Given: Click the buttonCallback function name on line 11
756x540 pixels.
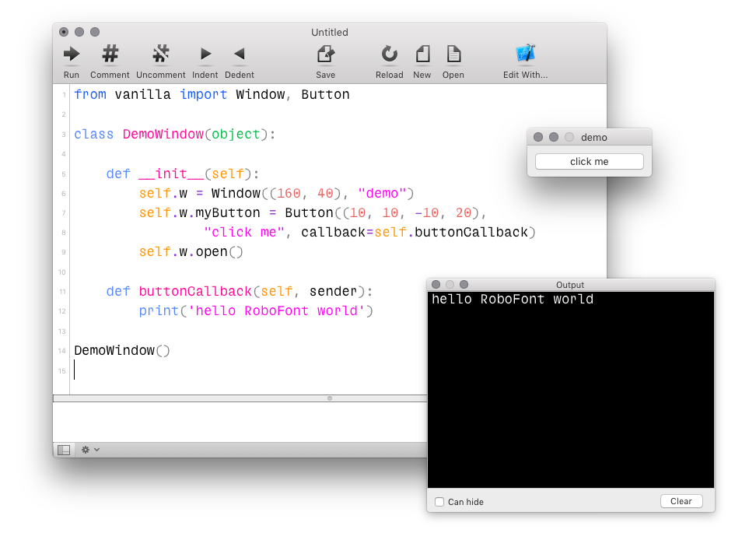Looking at the screenshot, I should 194,291.
